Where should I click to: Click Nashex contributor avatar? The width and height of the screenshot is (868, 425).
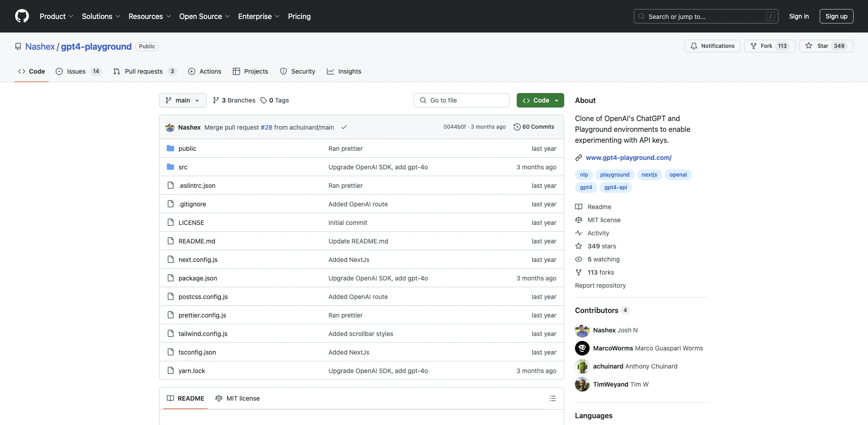582,330
